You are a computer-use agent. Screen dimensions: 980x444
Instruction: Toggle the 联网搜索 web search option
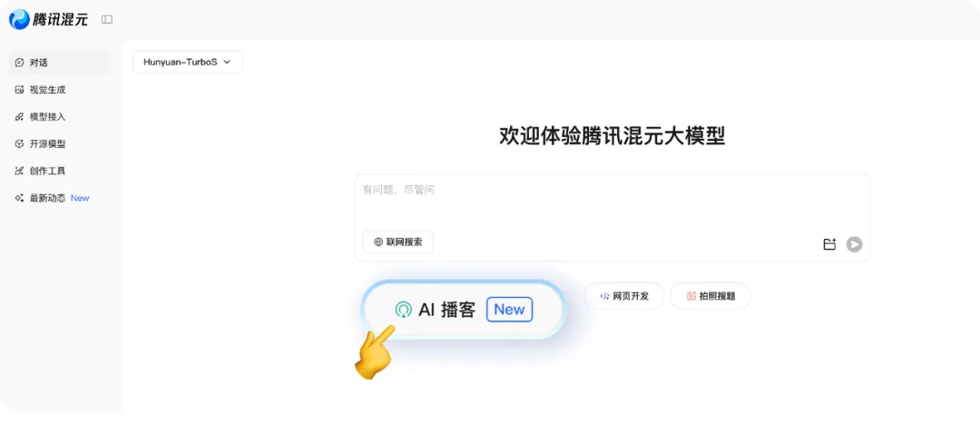tap(398, 242)
